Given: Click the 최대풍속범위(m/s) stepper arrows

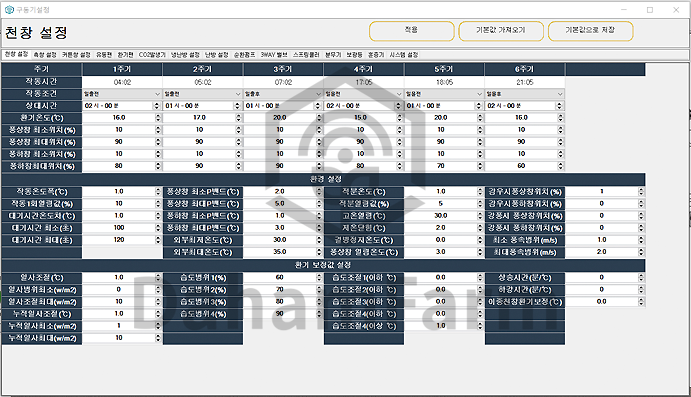Looking at the screenshot, I should (641, 252).
